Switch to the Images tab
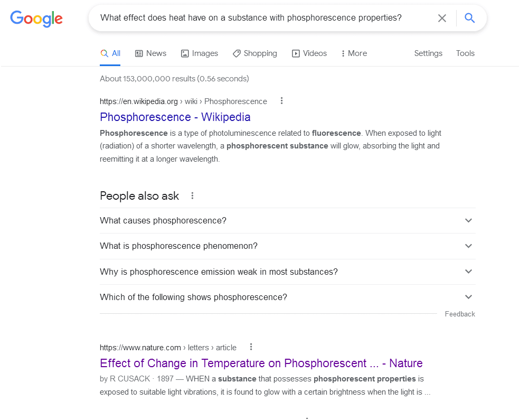The width and height of the screenshot is (520, 420). tap(199, 53)
